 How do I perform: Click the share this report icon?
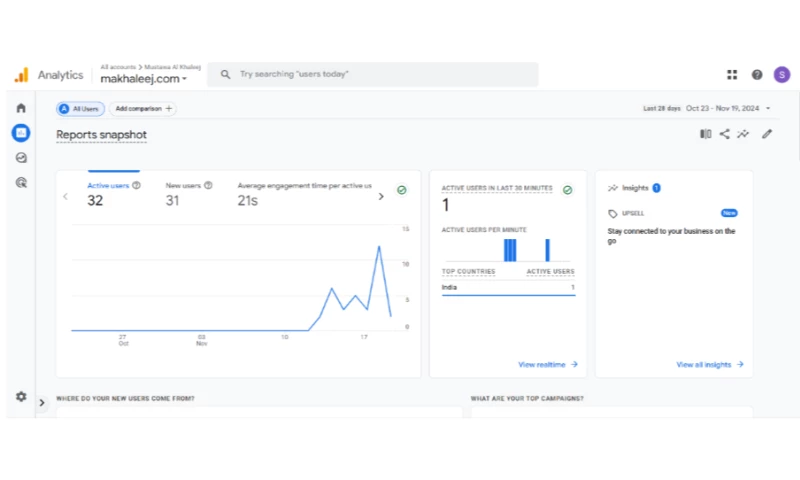724,134
